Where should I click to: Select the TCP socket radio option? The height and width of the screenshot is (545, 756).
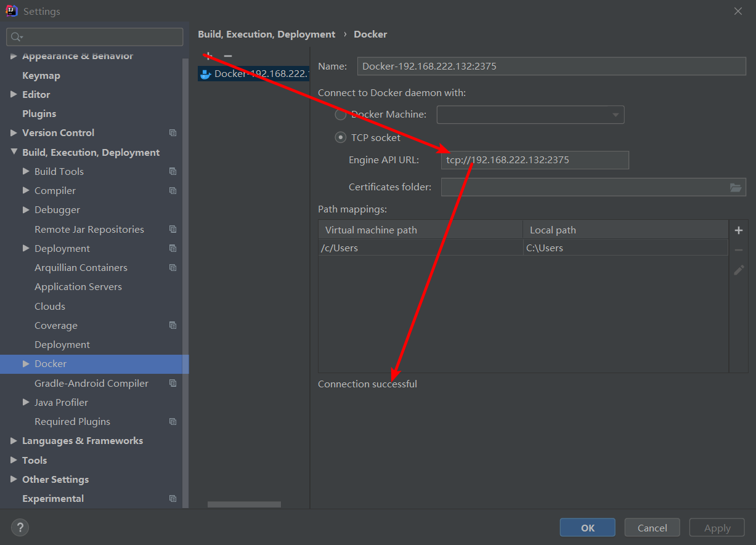[x=340, y=138]
